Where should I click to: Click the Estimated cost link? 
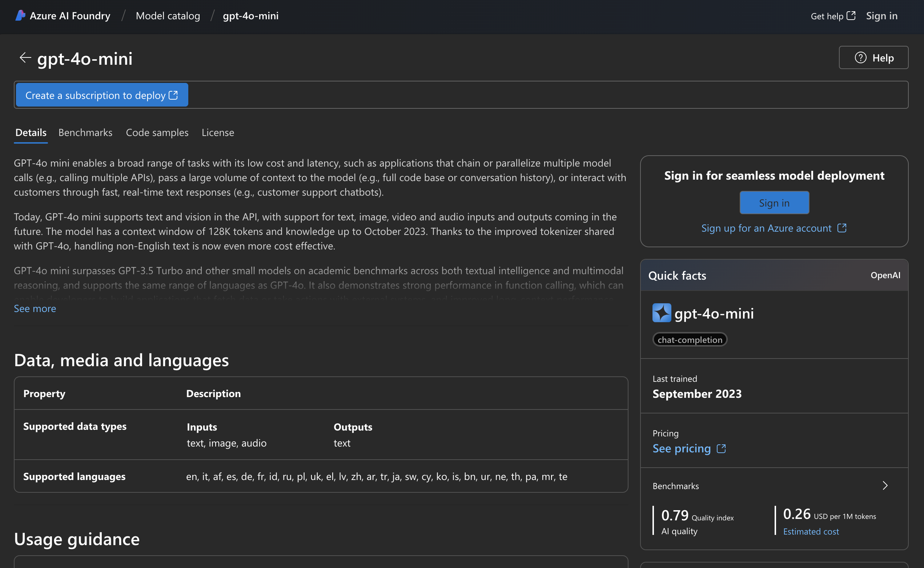[811, 532]
